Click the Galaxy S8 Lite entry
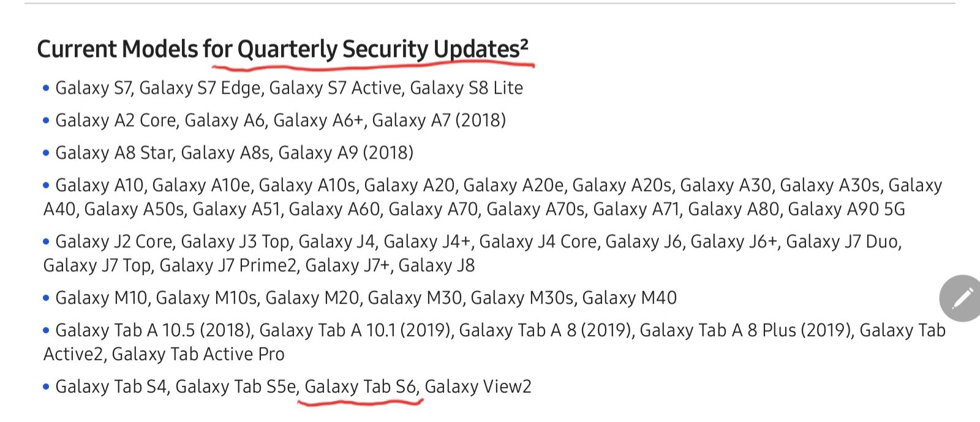 467,88
